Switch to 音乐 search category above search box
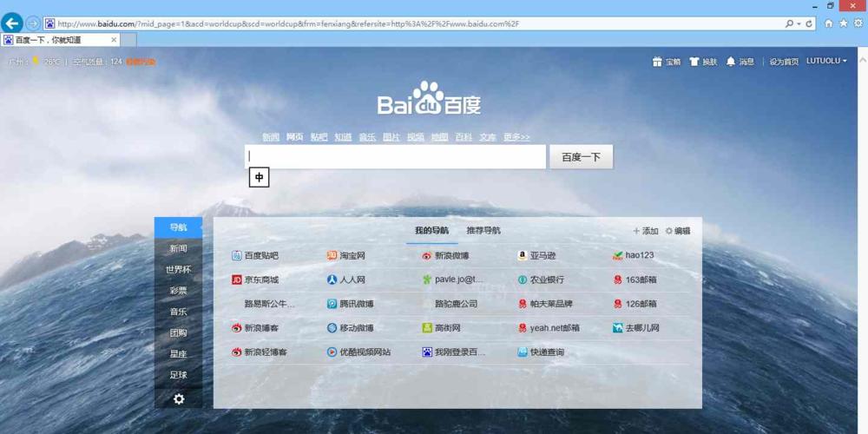The image size is (868, 434). click(x=367, y=137)
